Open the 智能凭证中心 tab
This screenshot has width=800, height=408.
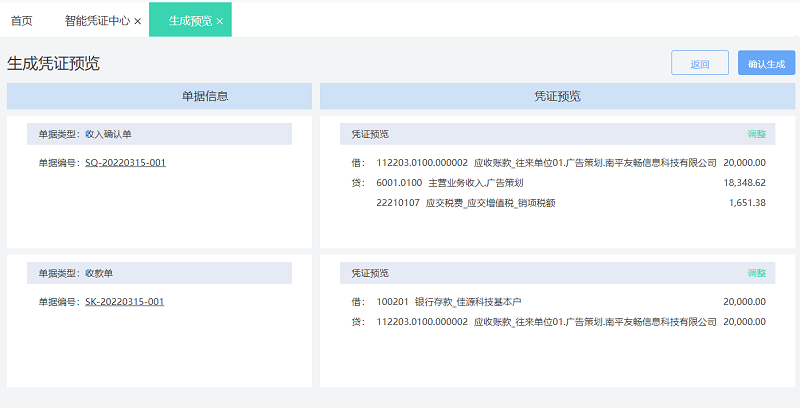point(97,21)
